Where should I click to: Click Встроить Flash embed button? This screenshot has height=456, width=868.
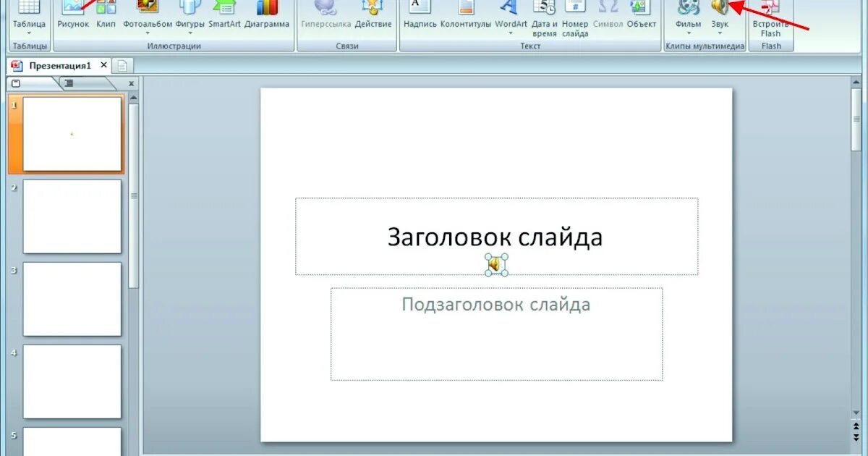[x=771, y=19]
